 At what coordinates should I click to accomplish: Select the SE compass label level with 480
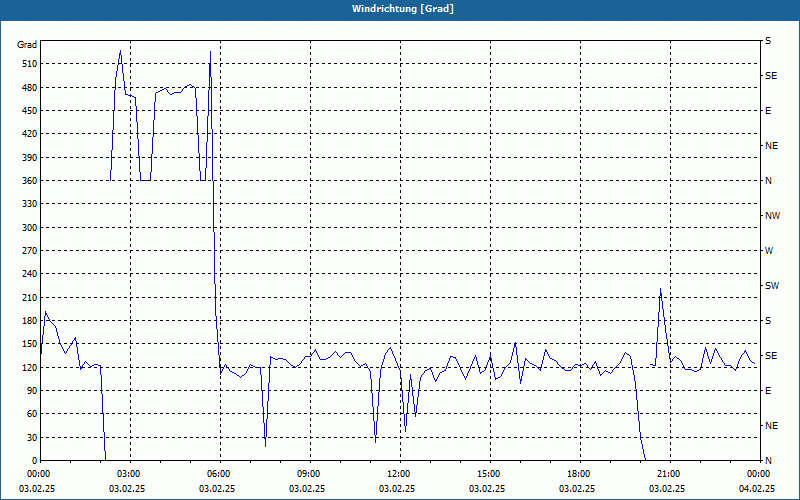pos(771,76)
